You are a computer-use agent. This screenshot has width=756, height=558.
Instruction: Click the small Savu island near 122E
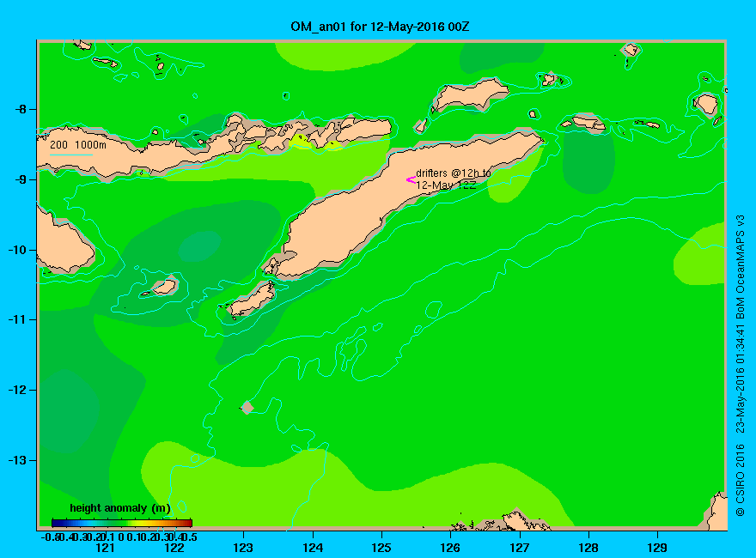(x=164, y=288)
